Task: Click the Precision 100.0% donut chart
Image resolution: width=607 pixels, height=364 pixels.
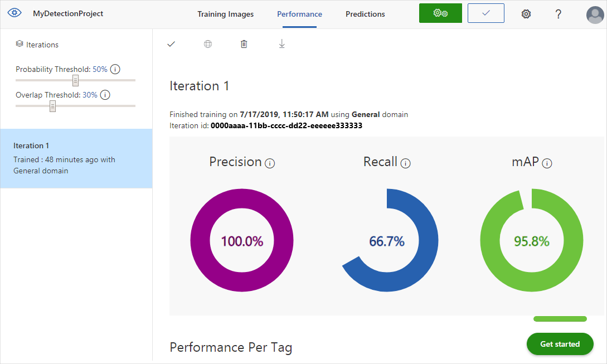Action: pos(242,240)
